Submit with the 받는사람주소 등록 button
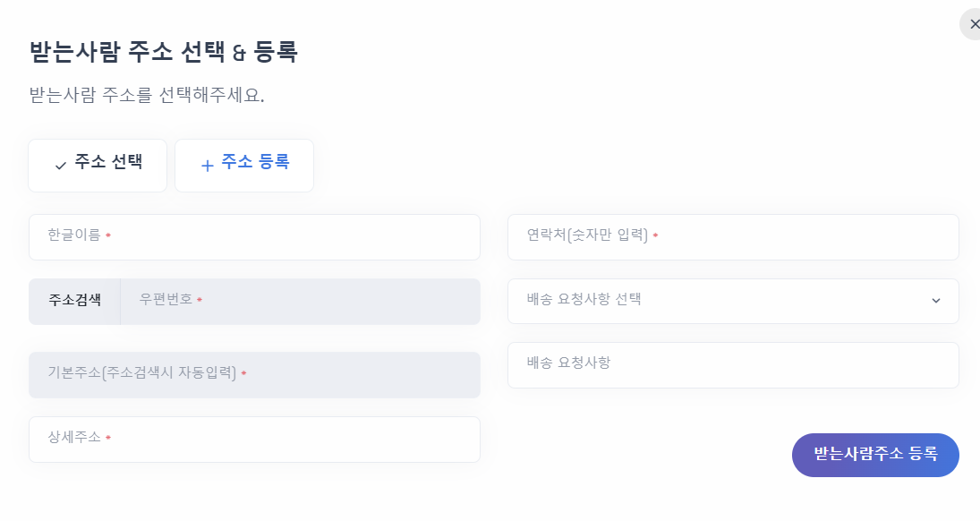Viewport: 980px width, 521px height. click(x=874, y=455)
